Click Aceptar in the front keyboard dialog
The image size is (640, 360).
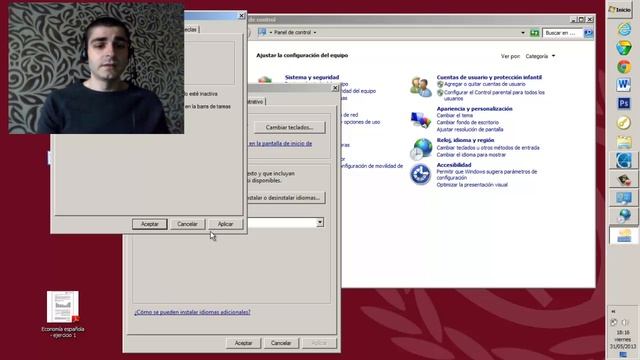click(x=149, y=224)
